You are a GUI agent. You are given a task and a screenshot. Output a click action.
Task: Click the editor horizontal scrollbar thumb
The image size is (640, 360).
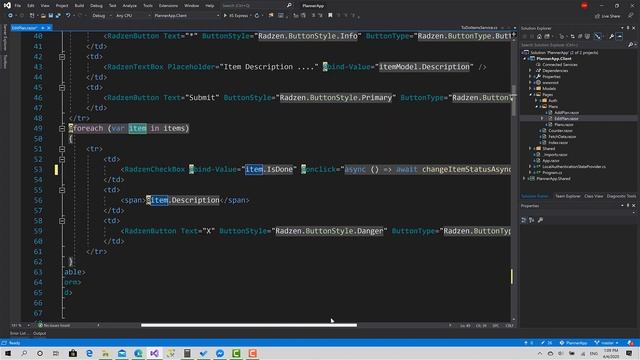click(x=249, y=325)
